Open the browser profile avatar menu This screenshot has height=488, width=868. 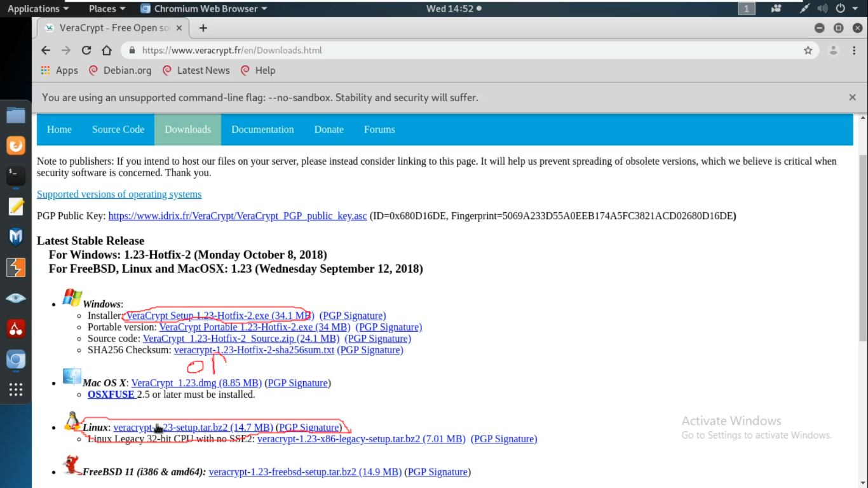tap(834, 50)
